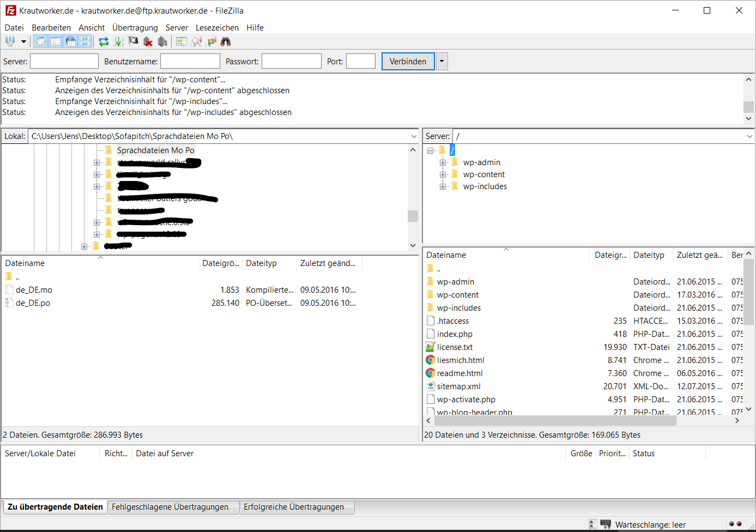Open the Site Manager dropdown arrow

pos(23,41)
